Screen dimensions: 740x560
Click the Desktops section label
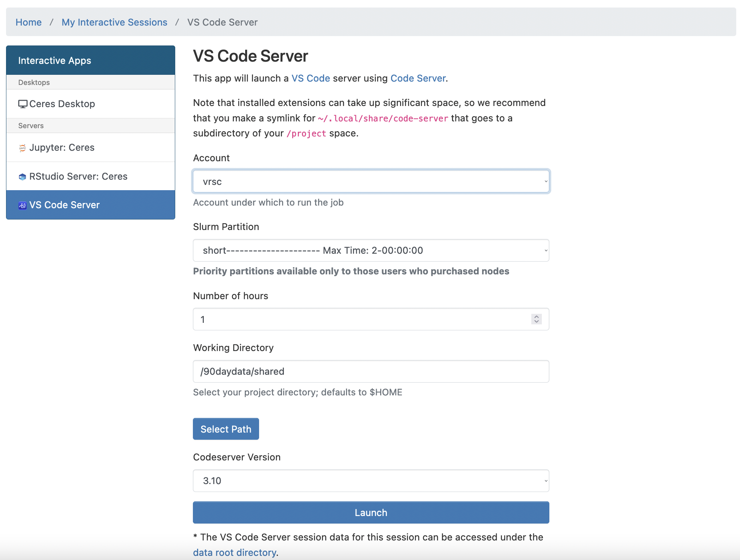pos(34,82)
